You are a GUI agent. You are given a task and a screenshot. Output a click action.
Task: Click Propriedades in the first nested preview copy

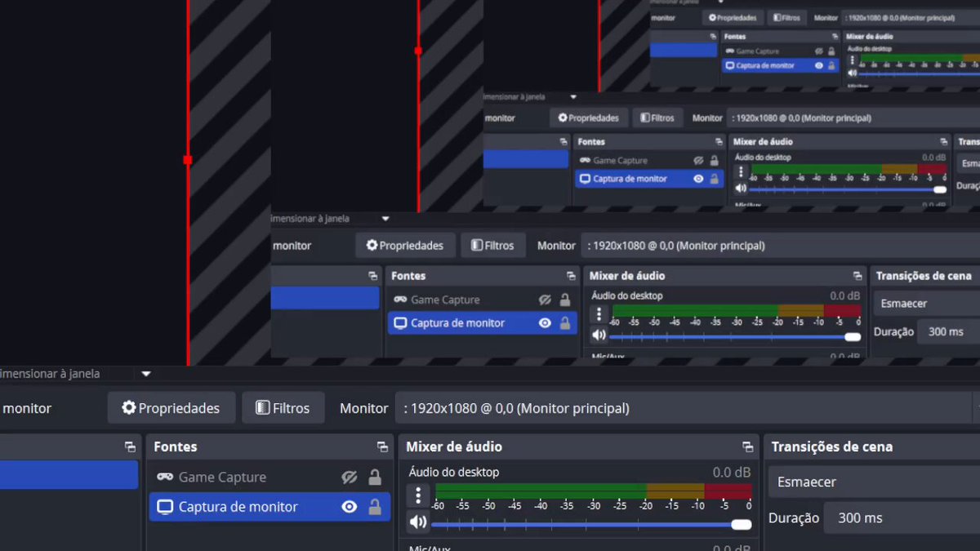click(405, 245)
